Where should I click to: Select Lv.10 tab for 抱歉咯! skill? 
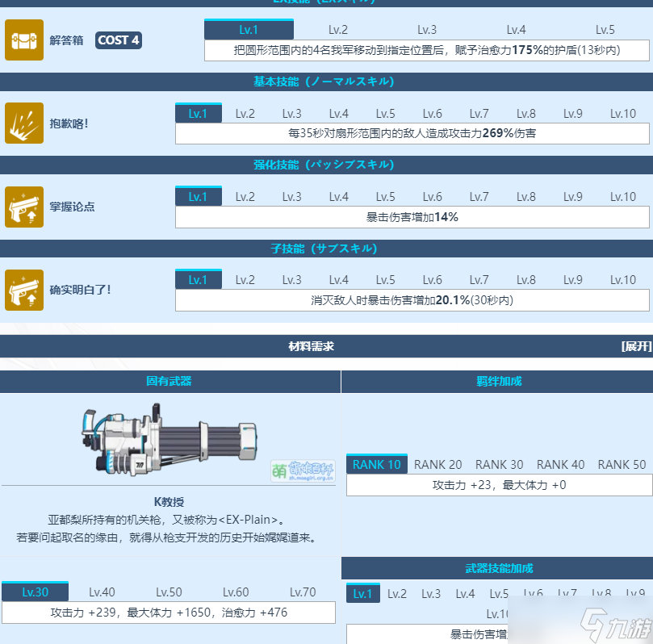pos(622,114)
